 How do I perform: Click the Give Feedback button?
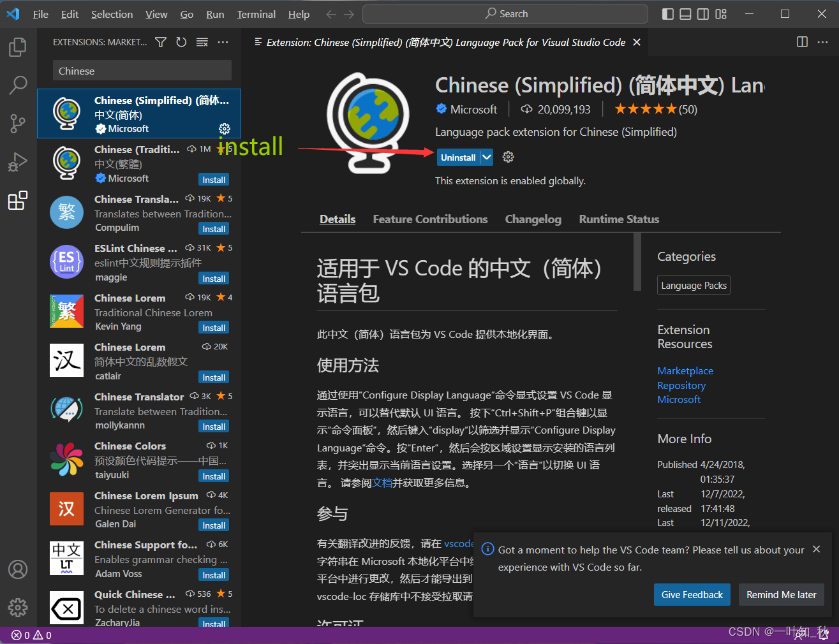(692, 595)
